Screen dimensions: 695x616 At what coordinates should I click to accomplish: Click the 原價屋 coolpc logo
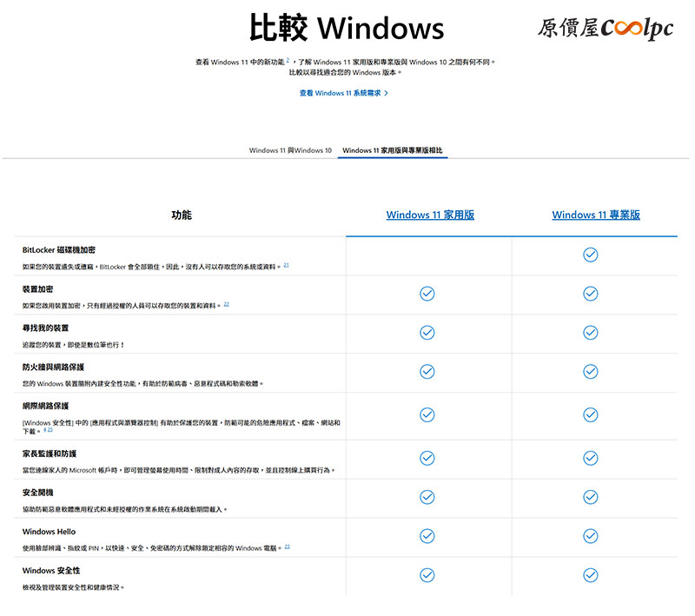(605, 28)
